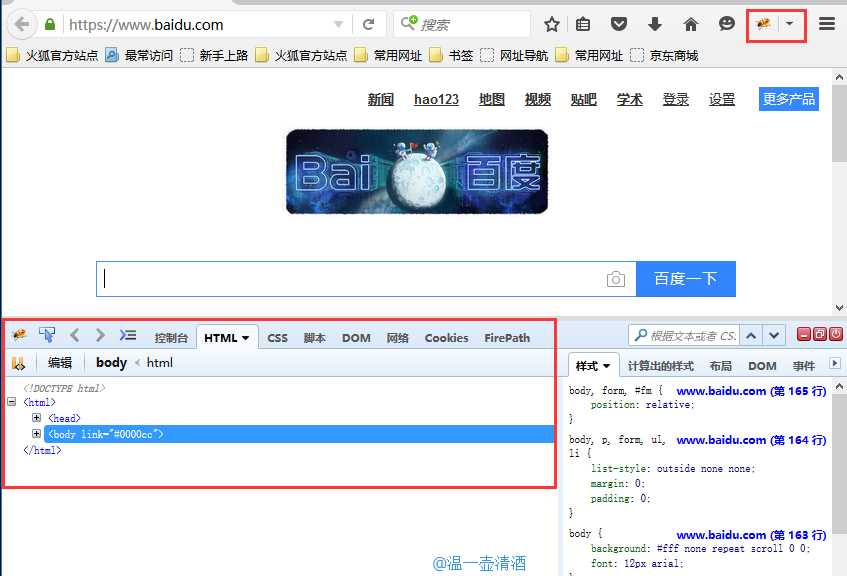Open 京东商城 bookmark
This screenshot has width=847, height=576.
click(x=664, y=55)
